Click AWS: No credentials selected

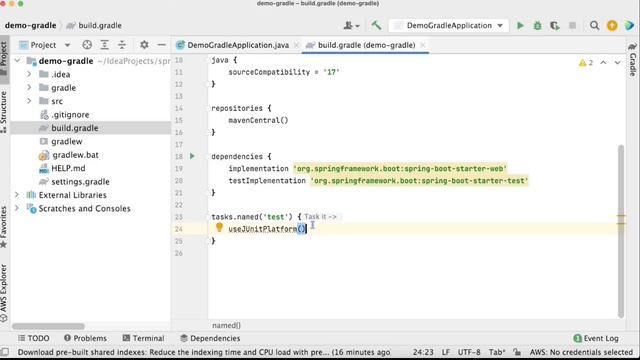tap(581, 352)
